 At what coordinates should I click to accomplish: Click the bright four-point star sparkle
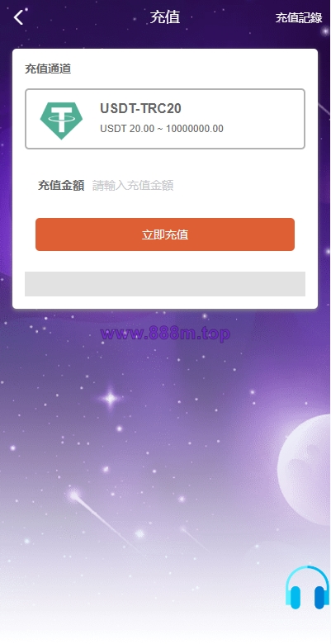(x=111, y=398)
